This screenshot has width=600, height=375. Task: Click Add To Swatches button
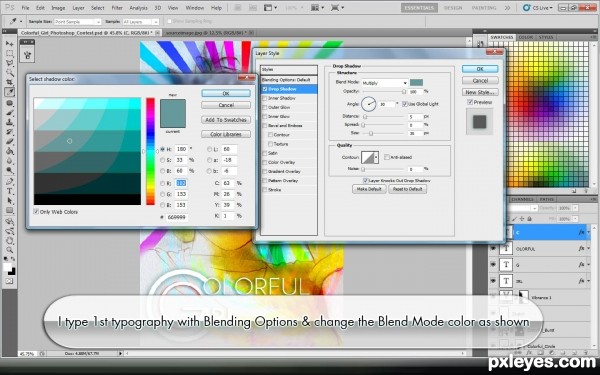pyautogui.click(x=226, y=120)
